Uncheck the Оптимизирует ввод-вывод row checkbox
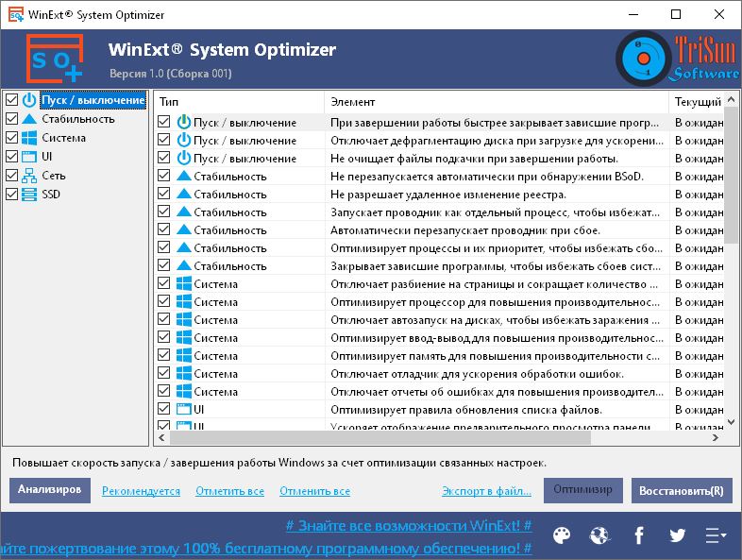This screenshot has width=742, height=560. pos(163,337)
